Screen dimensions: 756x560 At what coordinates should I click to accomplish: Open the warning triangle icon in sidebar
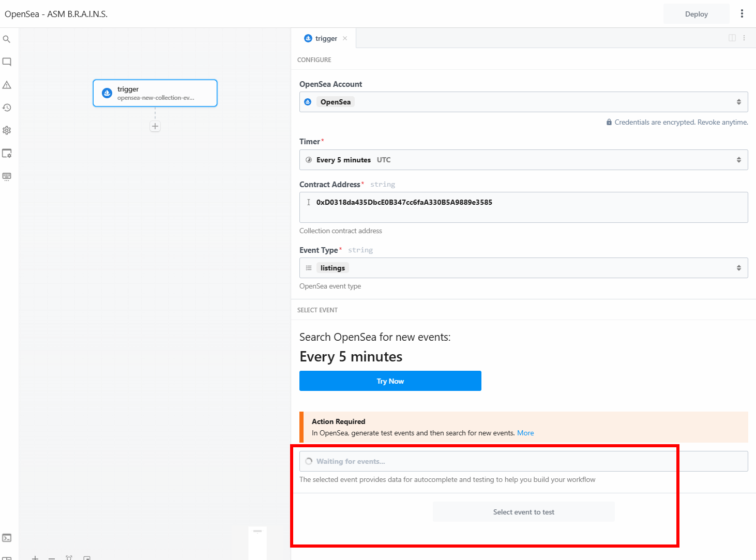click(7, 85)
